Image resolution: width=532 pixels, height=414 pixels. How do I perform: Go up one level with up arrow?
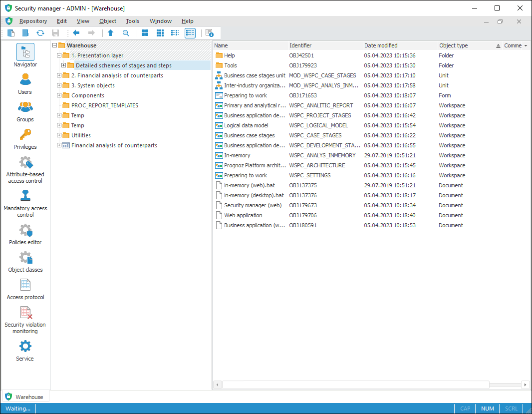[111, 33]
